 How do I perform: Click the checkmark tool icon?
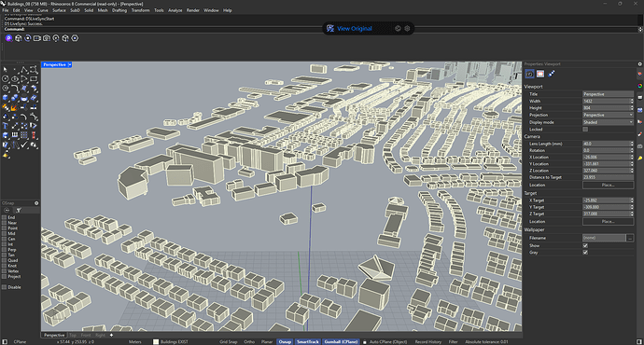(24, 145)
